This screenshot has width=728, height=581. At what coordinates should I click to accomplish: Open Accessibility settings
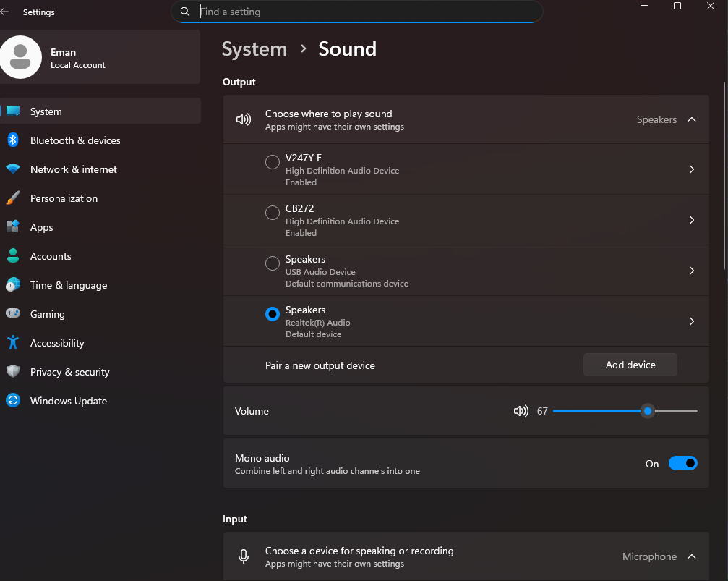tap(100, 342)
